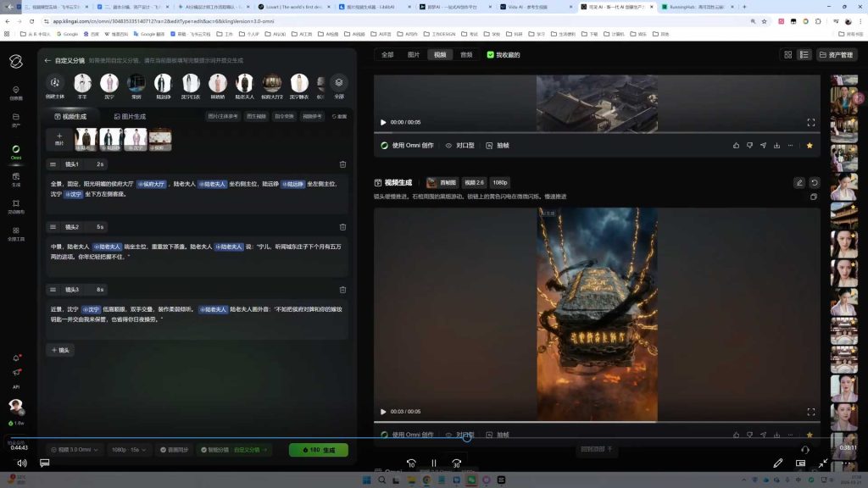Open the edit pencil icon beside 视频生成 header
The width and height of the screenshot is (868, 488).
pyautogui.click(x=798, y=183)
